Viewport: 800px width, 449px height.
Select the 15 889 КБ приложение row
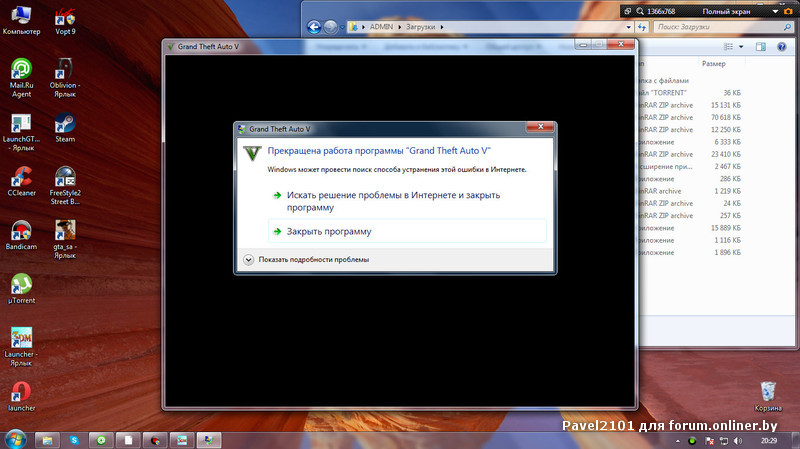(690, 228)
